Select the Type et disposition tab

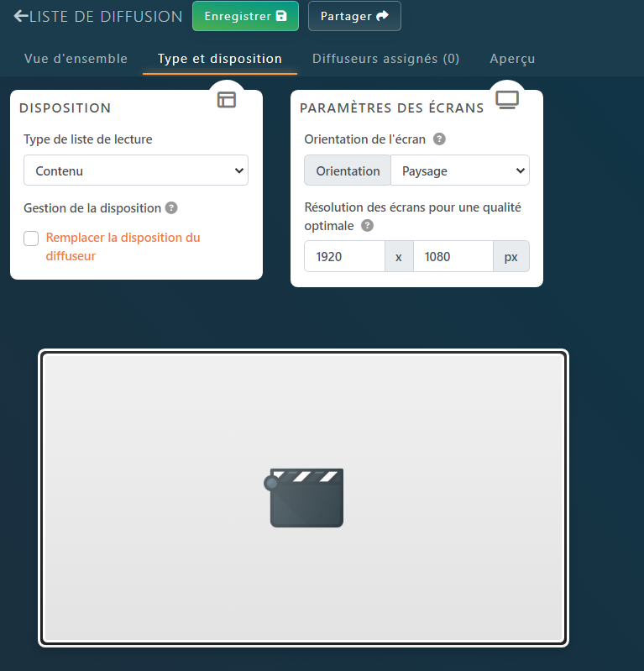pyautogui.click(x=220, y=59)
